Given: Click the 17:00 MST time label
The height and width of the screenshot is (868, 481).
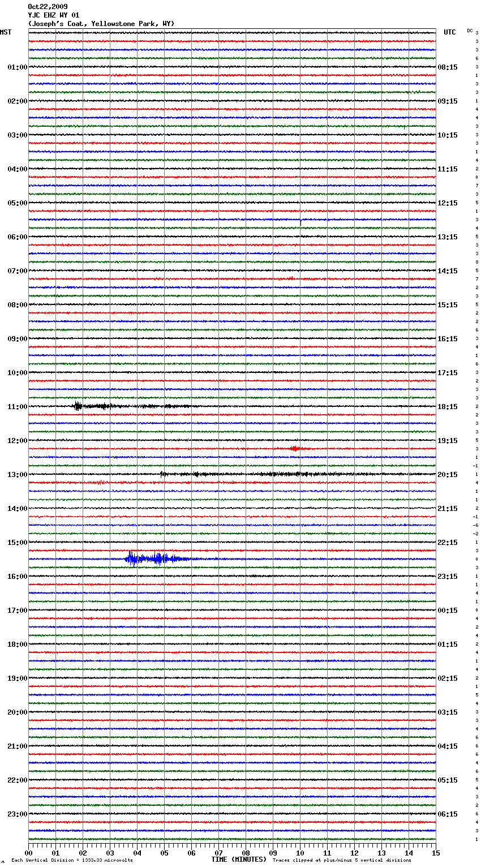Looking at the screenshot, I should pos(18,611).
